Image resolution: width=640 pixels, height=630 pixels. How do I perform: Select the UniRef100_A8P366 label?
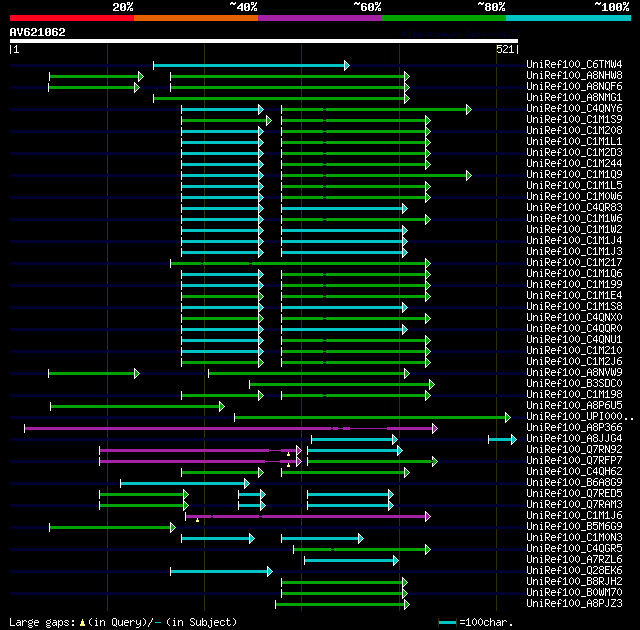point(574,428)
